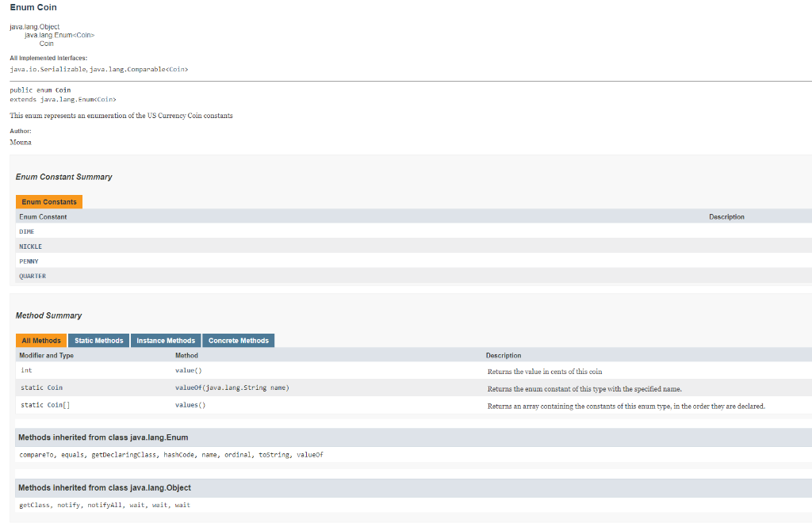Click 'Method Summary' heading
Viewport: 812px width, 527px height.
48,315
